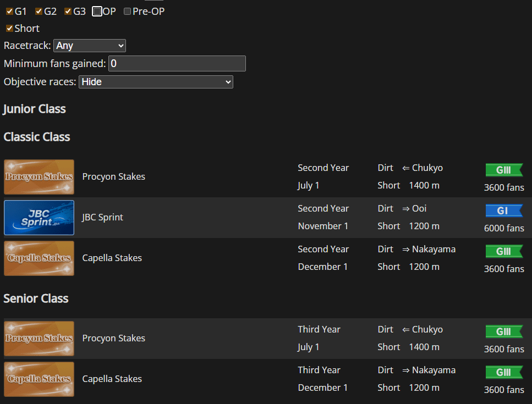Screen dimensions: 532x404
Task: Click the GIII badge for Third Year Capella Stakes
Action: [504, 373]
